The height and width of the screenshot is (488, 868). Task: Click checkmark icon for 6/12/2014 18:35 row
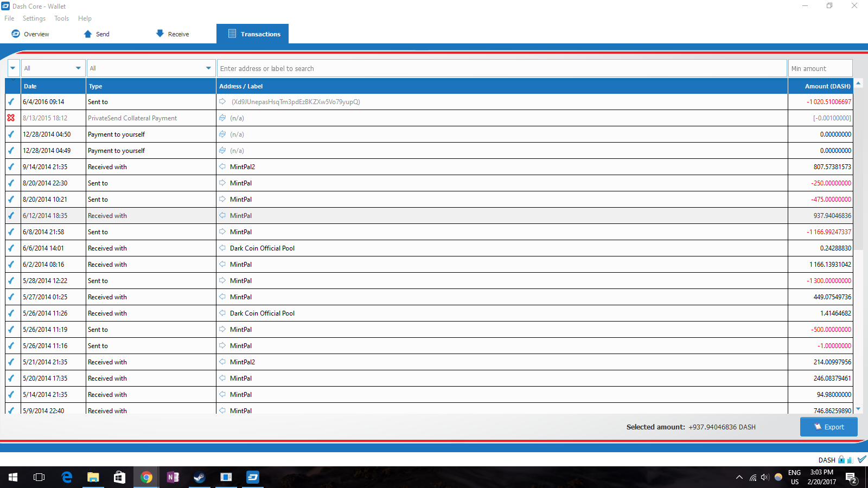click(x=11, y=215)
